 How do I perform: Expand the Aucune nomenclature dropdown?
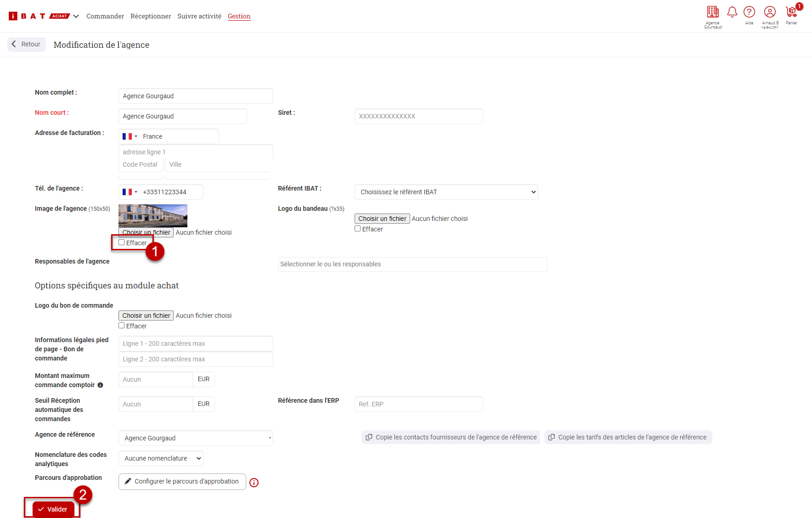(161, 458)
